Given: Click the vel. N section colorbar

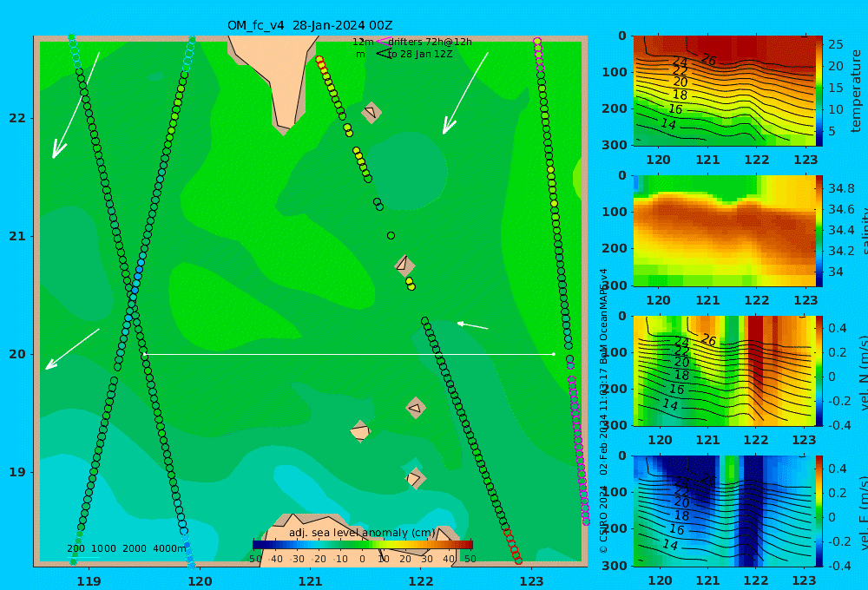Looking at the screenshot, I should coord(819,370).
